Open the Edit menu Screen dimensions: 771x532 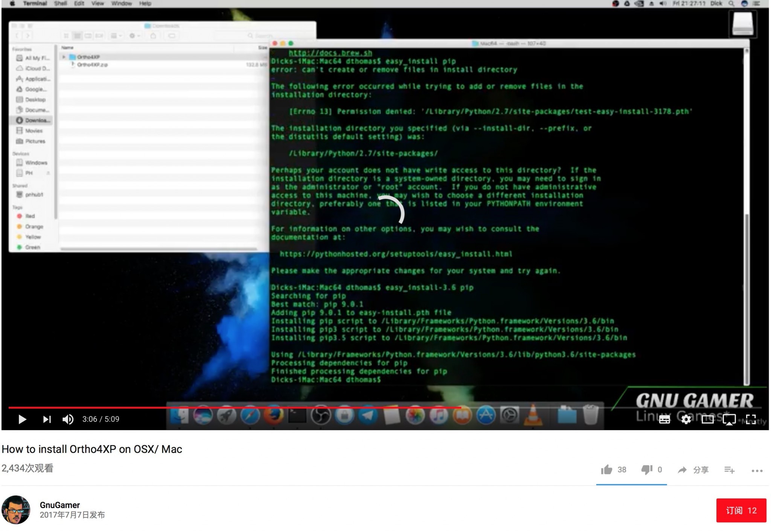point(79,3)
